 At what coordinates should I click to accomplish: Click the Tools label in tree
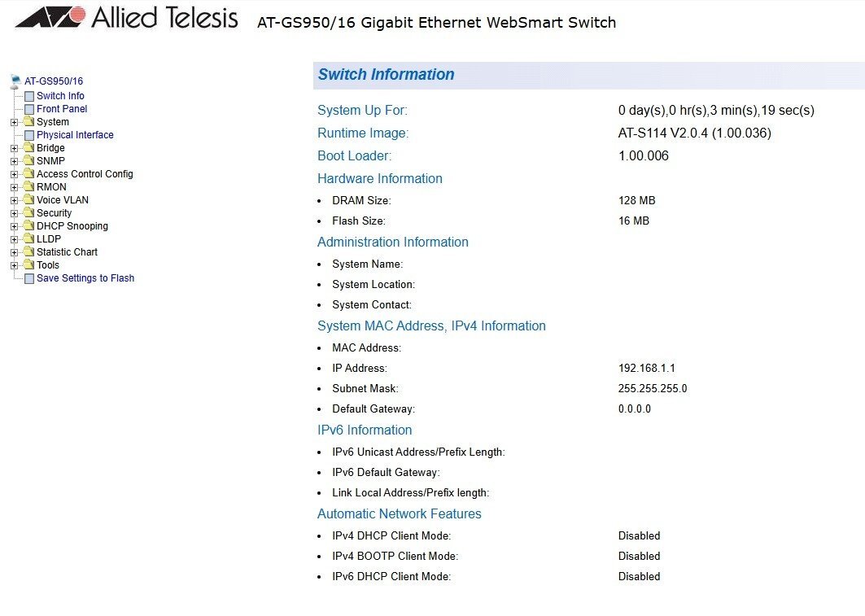[x=48, y=265]
